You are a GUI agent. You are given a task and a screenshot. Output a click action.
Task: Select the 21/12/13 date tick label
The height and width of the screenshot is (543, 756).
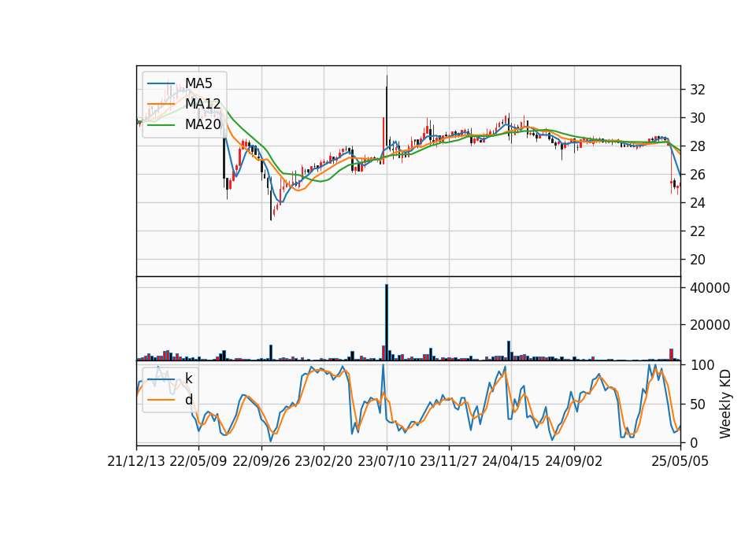click(x=136, y=461)
